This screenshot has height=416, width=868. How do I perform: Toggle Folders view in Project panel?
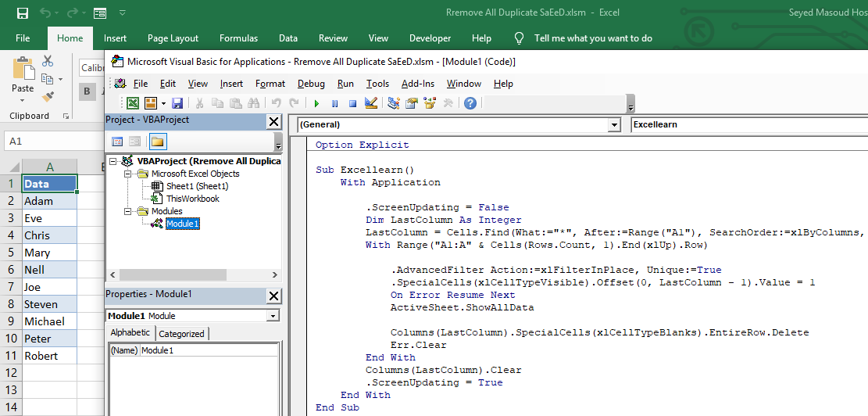157,142
